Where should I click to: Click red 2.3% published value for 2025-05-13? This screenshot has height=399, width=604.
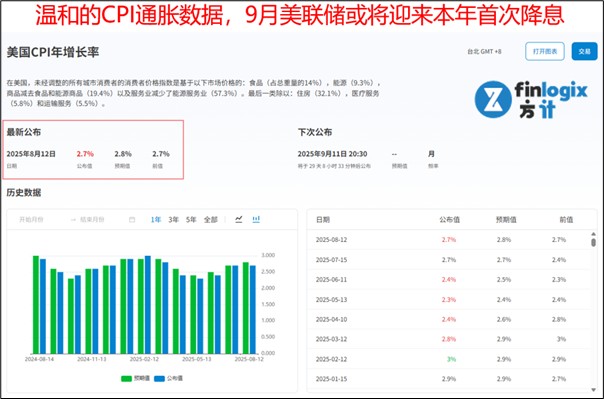tap(449, 299)
